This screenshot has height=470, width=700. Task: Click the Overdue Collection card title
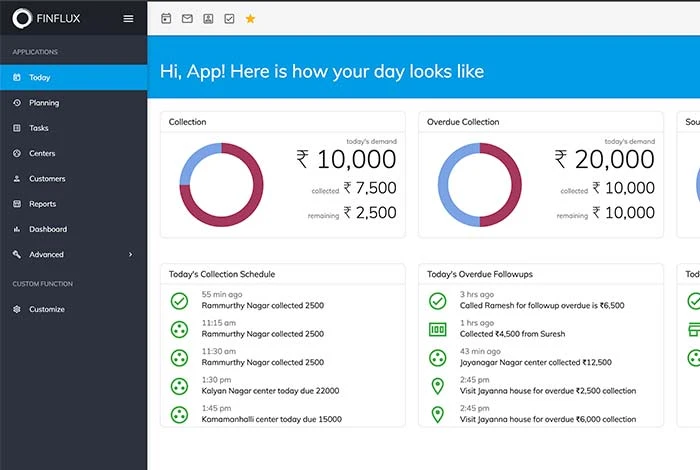[x=463, y=122]
